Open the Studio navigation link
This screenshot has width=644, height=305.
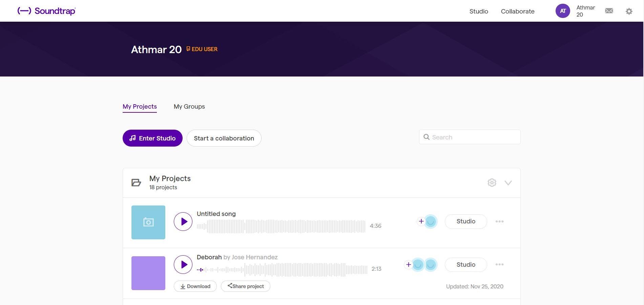[x=478, y=11]
